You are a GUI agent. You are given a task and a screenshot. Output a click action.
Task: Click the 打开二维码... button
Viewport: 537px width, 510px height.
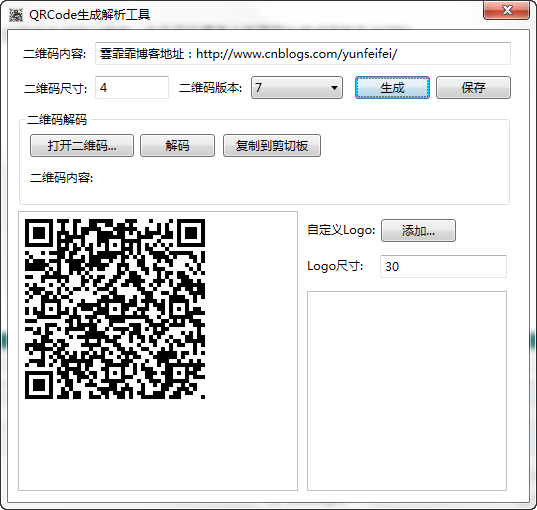coord(82,146)
